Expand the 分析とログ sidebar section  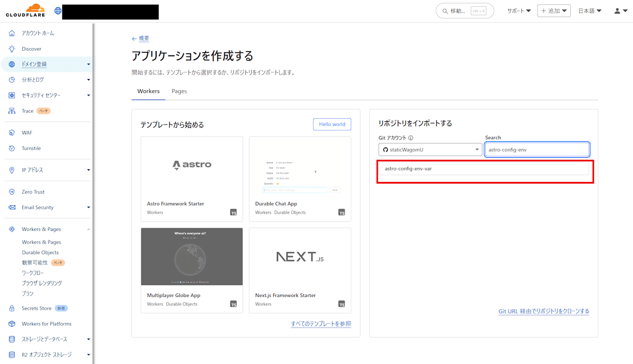click(x=89, y=80)
